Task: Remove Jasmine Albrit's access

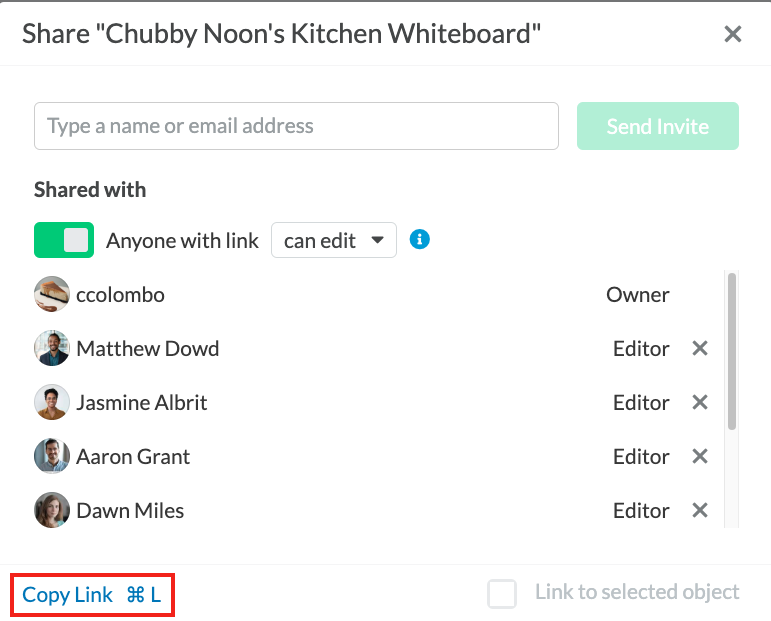Action: click(x=700, y=402)
